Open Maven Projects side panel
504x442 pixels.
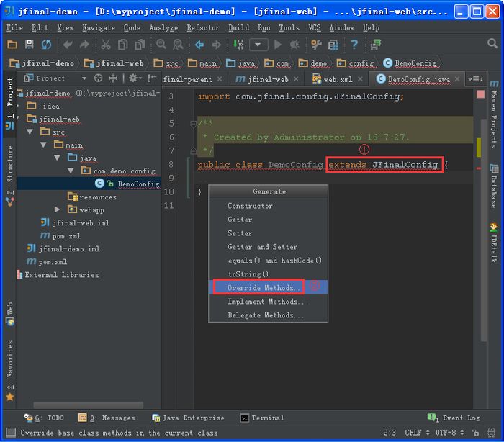[494, 114]
